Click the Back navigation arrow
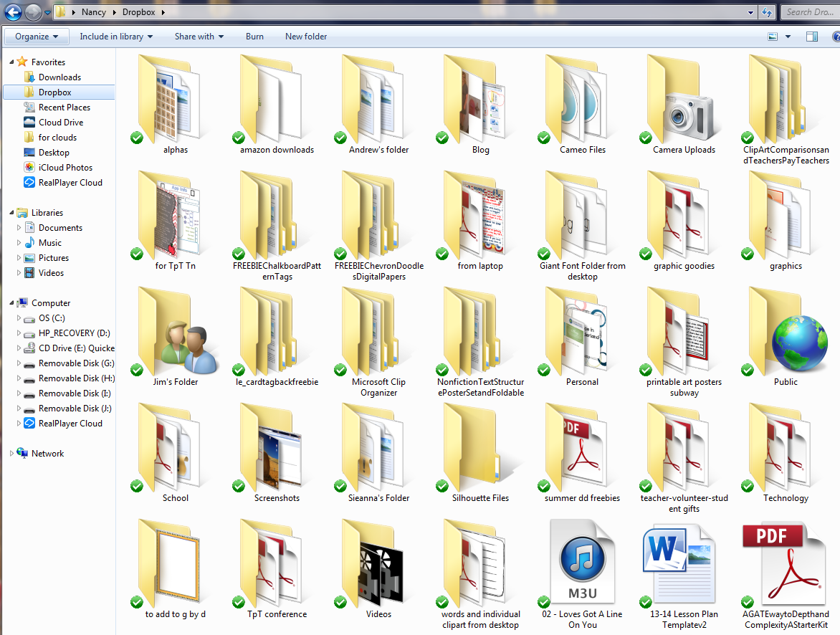Screen dimensions: 840x635 (13, 11)
